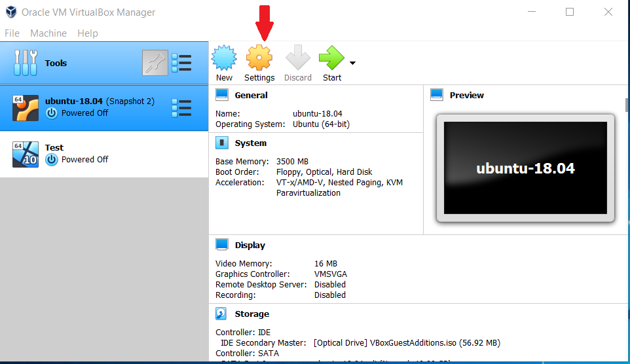The image size is (630, 364).
Task: Minimize the VirtualBox Manager window
Action: coord(532,12)
